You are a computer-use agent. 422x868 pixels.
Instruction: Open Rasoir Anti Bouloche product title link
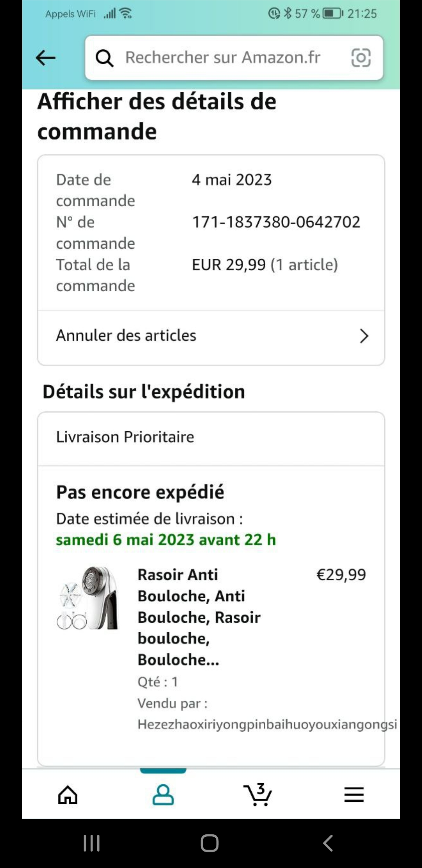(199, 617)
